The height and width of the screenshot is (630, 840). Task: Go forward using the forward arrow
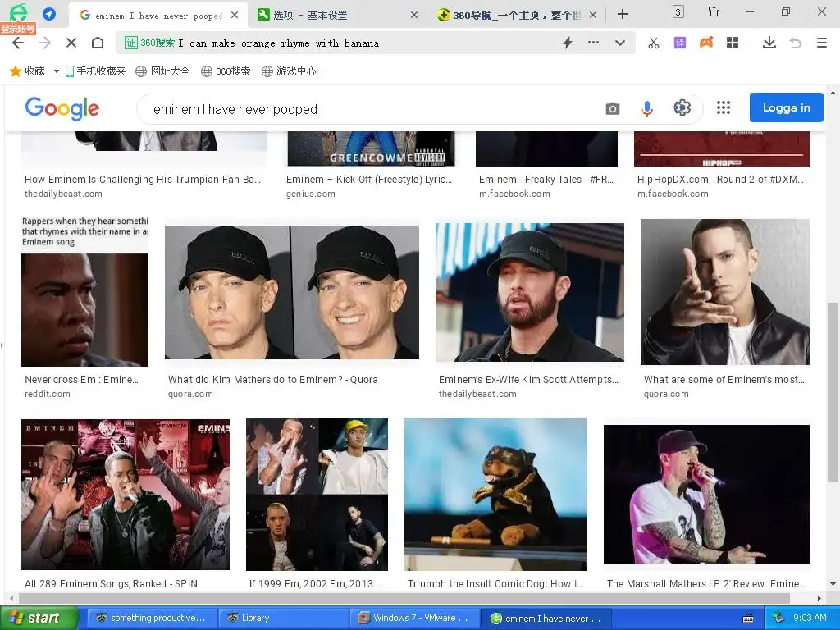click(45, 43)
